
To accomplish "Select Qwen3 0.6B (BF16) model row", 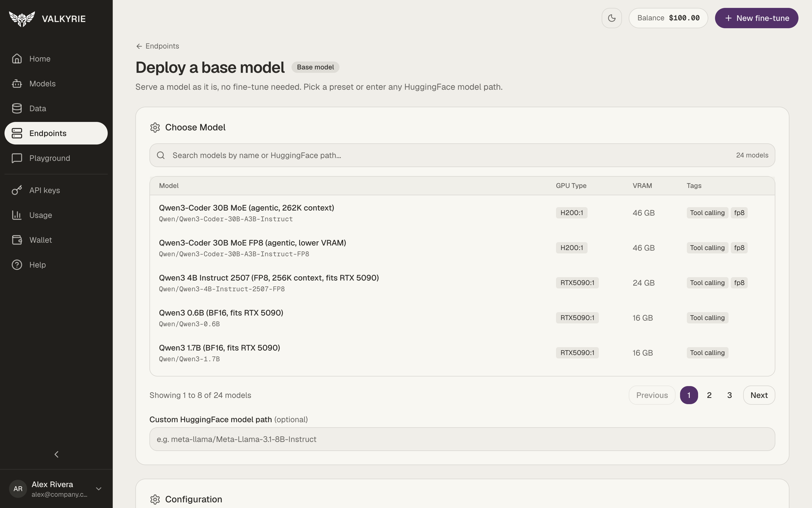I will click(462, 318).
